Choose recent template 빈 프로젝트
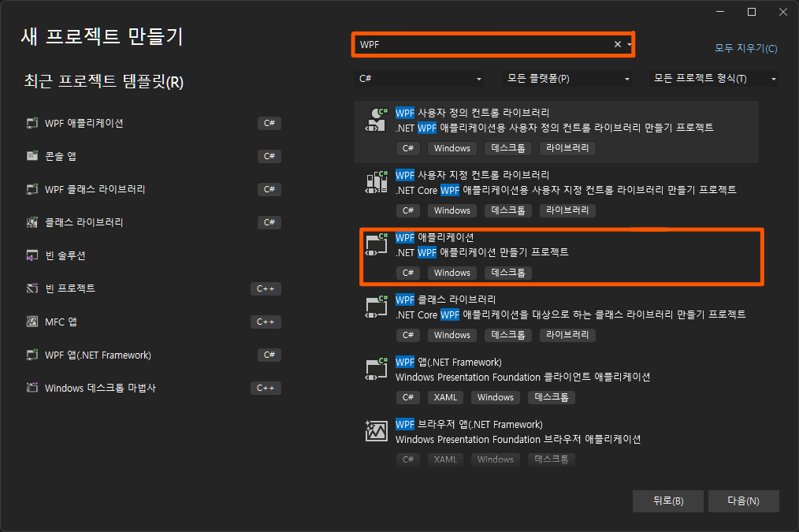 153,288
